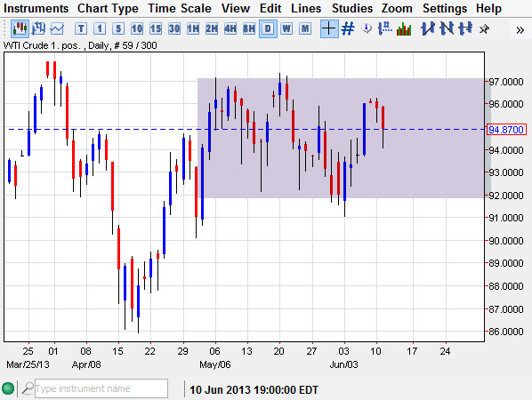The width and height of the screenshot is (532, 400).
Task: Click the Jun/03 date axis label
Action: 343,364
